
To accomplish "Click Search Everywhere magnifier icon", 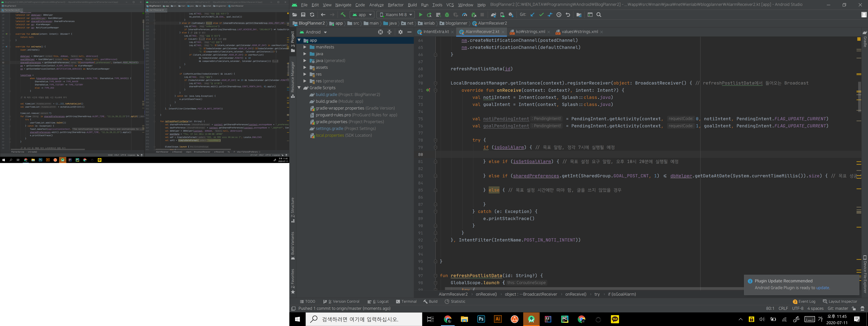I will coord(599,15).
